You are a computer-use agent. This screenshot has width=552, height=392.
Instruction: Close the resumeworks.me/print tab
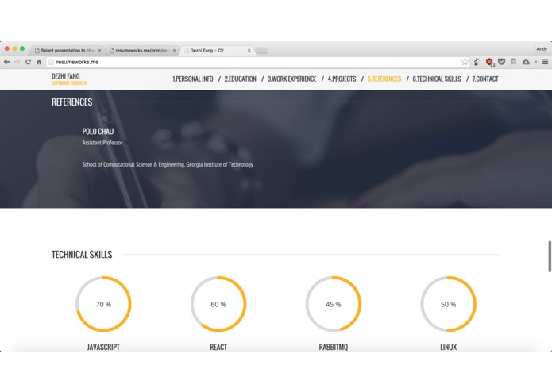174,50
